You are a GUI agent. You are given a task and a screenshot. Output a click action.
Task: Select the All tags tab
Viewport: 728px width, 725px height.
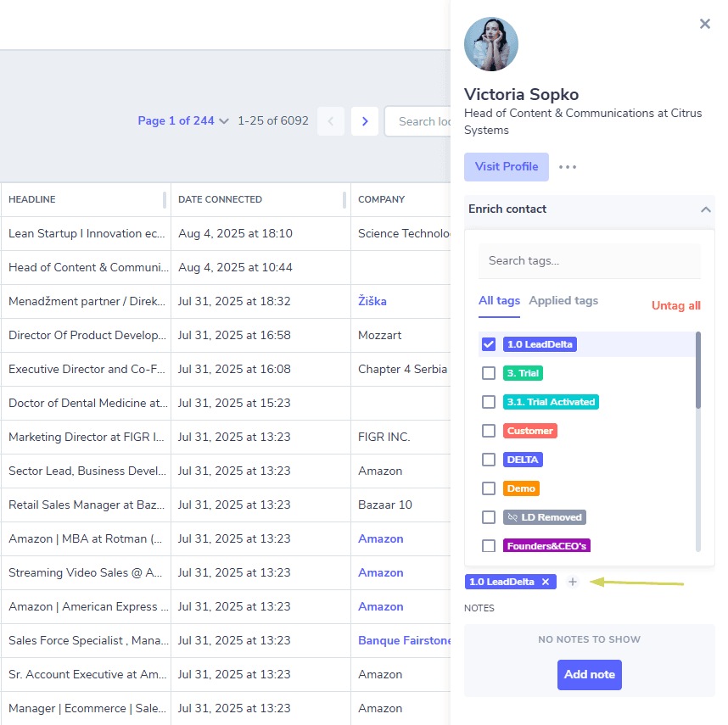click(x=499, y=300)
